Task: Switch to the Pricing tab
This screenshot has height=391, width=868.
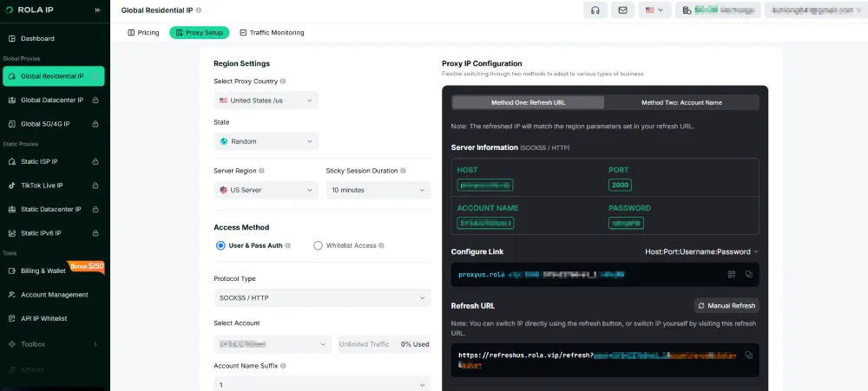Action: click(143, 33)
